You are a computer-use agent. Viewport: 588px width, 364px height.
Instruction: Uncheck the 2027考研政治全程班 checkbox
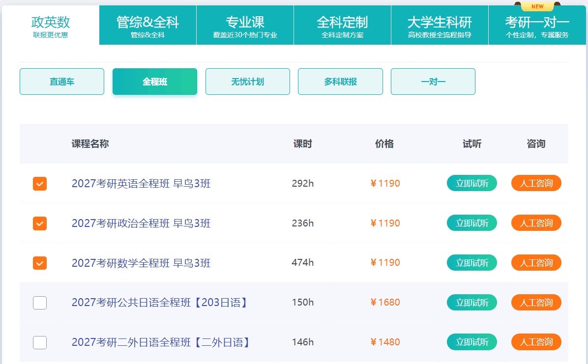40,224
